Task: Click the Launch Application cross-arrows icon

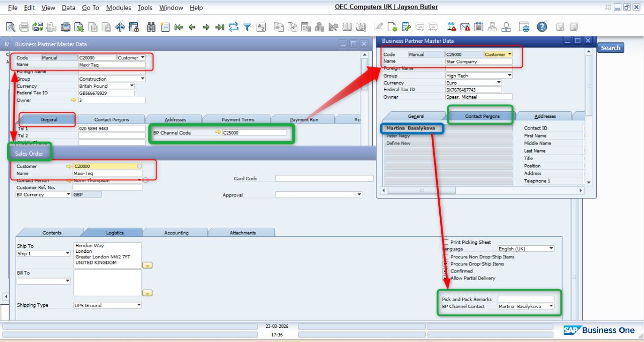Action: [x=120, y=27]
